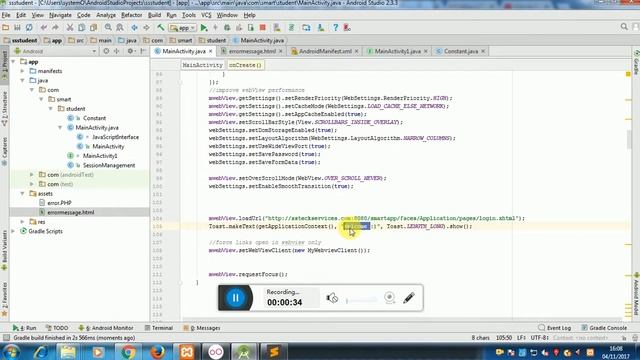Open the Run tool window
Viewport: 640px width, 360px height.
pyautogui.click(x=24, y=328)
